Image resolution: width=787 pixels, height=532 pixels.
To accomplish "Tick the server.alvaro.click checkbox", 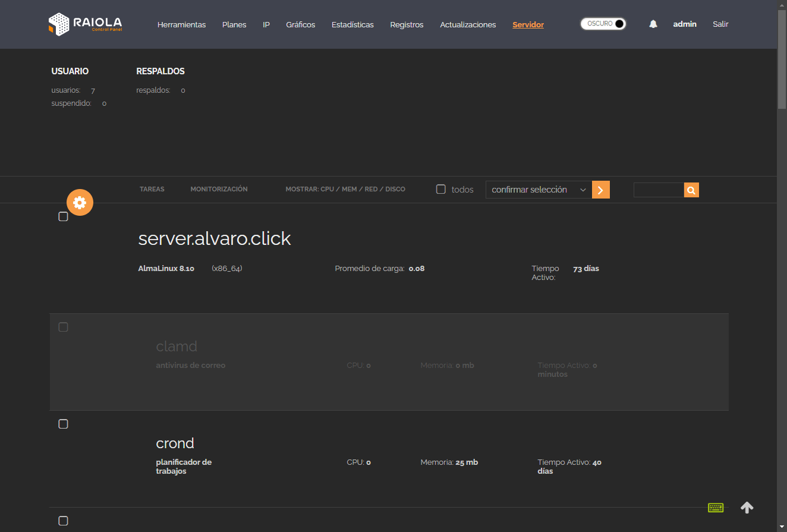I will [64, 216].
